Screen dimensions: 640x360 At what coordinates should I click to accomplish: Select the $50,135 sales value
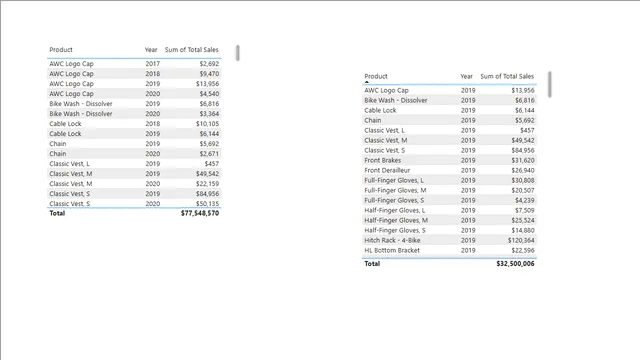click(x=207, y=204)
